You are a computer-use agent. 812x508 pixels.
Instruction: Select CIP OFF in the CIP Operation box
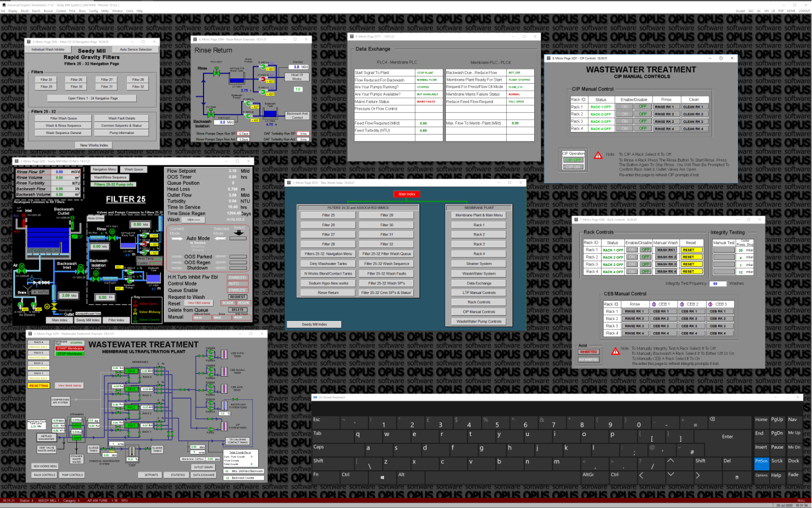(573, 160)
